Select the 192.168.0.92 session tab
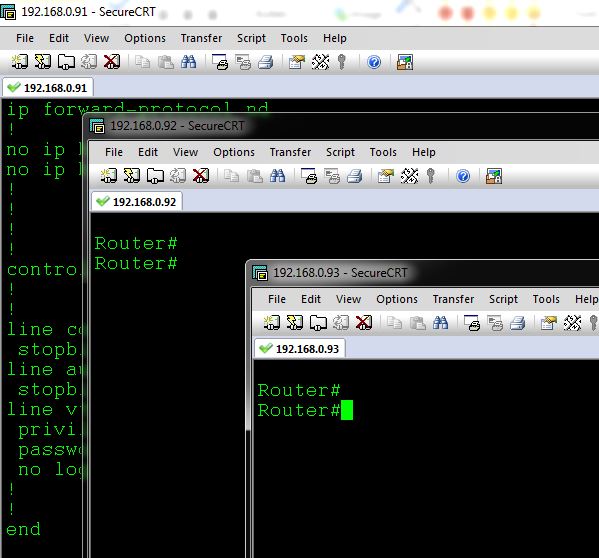 click(x=137, y=202)
